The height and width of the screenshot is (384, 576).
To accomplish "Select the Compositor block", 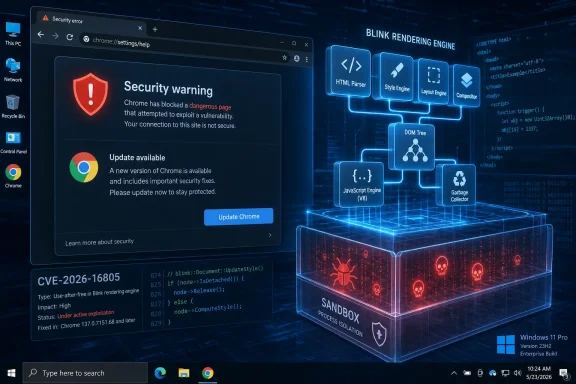I will 466,86.
